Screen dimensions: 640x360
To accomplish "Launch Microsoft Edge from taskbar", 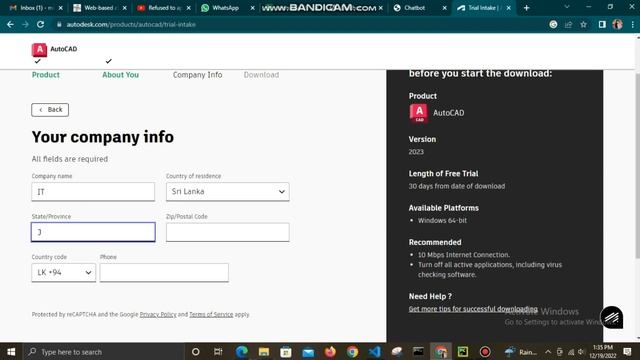I will 242,352.
